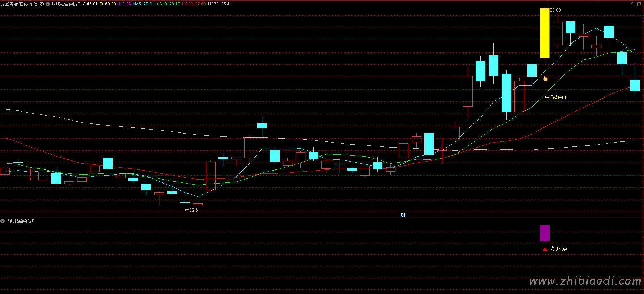Click the 均线买点 label in the main chart
Screen dimensions: 644x294
coord(557,97)
